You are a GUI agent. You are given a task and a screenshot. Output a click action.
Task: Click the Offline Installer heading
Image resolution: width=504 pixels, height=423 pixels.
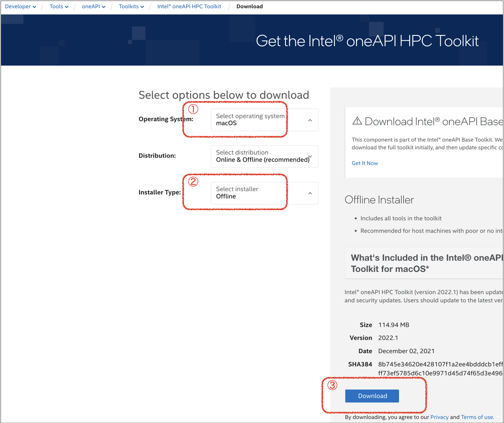(379, 200)
